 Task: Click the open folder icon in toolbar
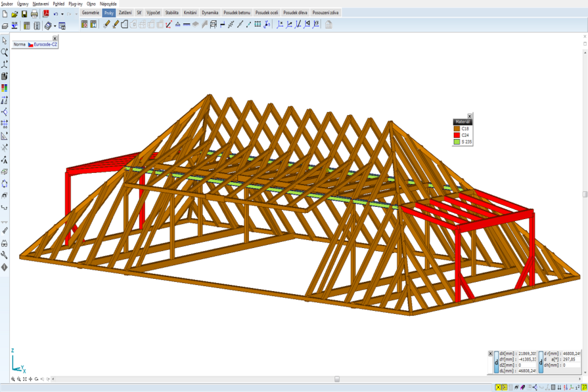pos(14,14)
